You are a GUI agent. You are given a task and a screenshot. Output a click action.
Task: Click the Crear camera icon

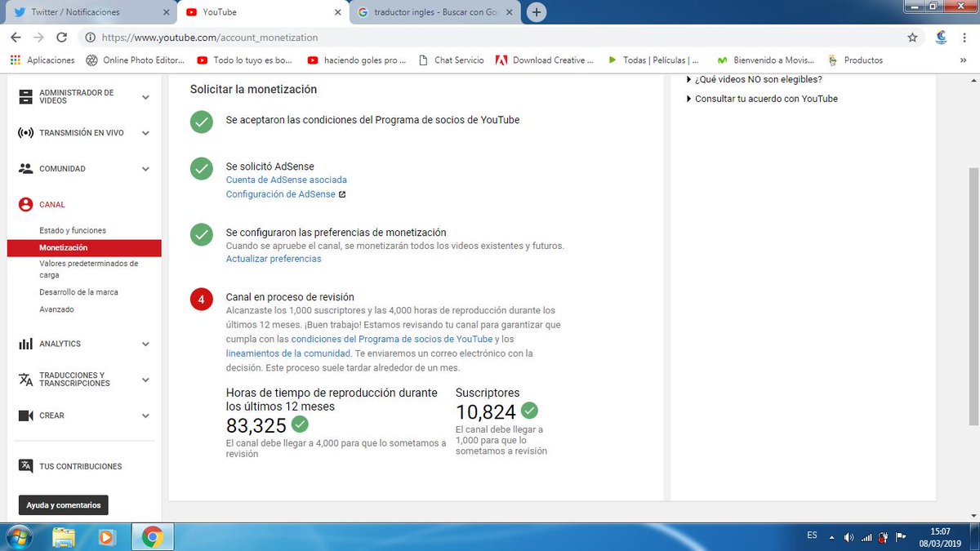[25, 415]
